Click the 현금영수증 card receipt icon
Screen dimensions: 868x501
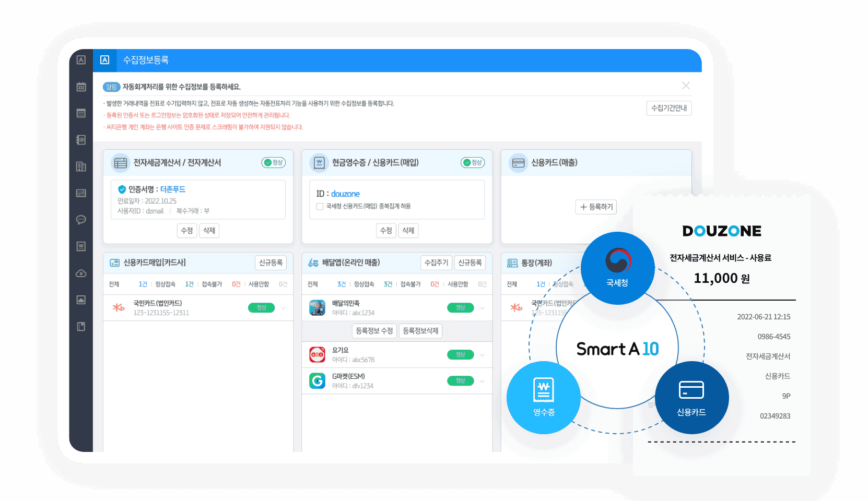coord(319,163)
